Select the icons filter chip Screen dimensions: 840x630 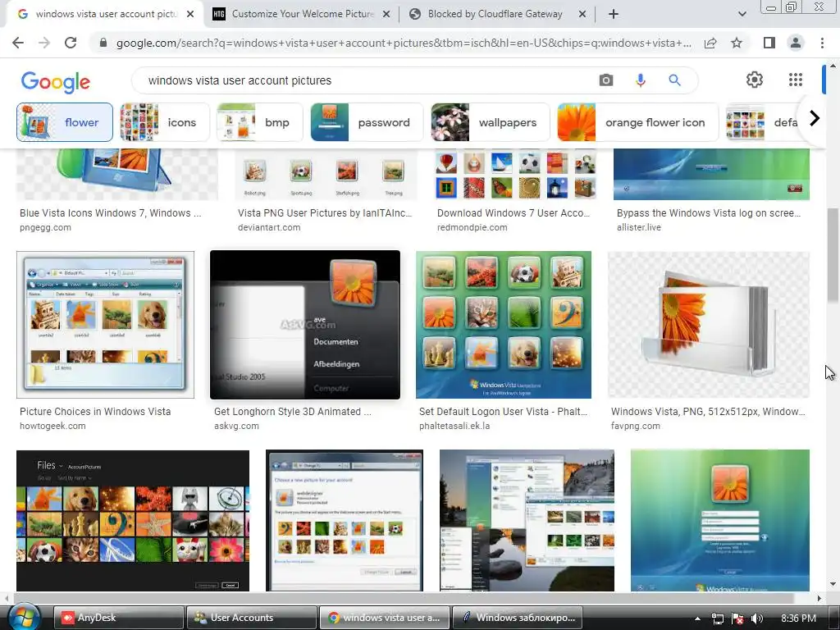[x=164, y=122]
